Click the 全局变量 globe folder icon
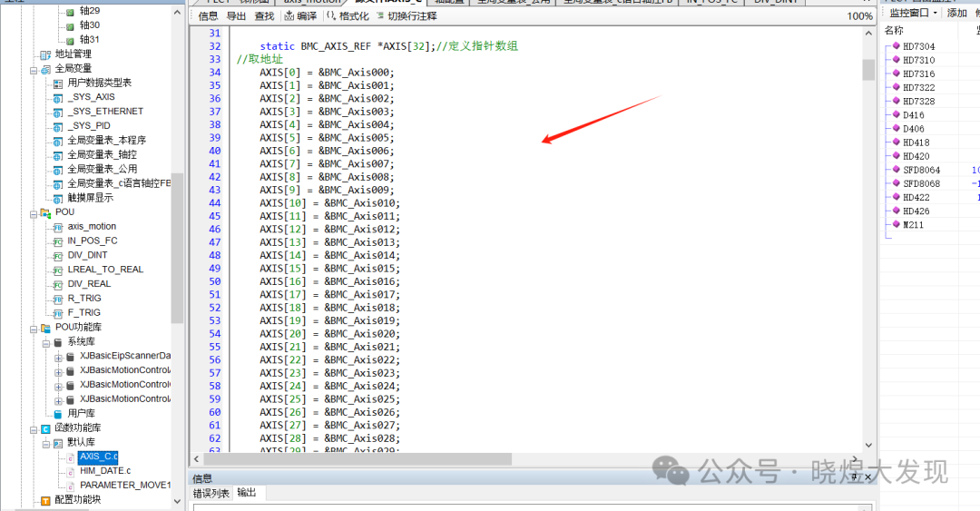The image size is (980, 511). point(45,69)
